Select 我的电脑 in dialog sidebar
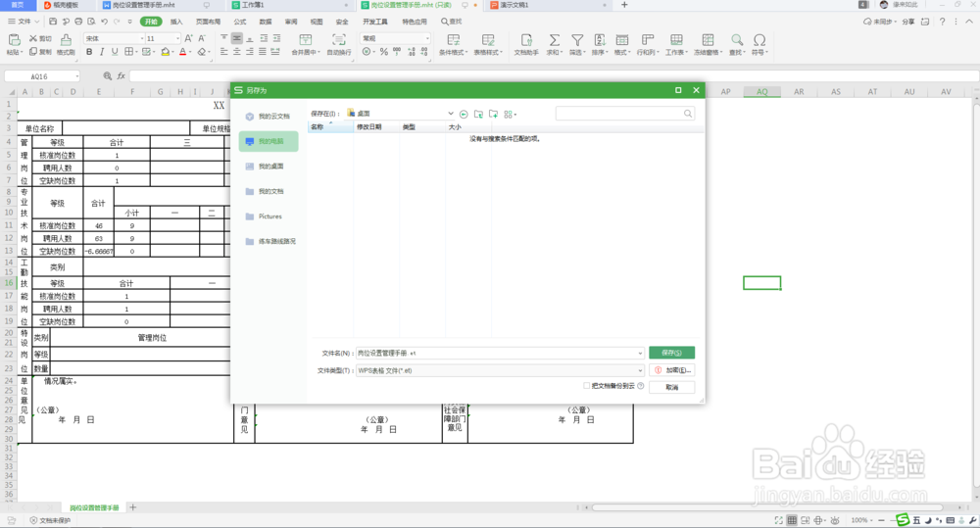The height and width of the screenshot is (528, 980). 269,141
